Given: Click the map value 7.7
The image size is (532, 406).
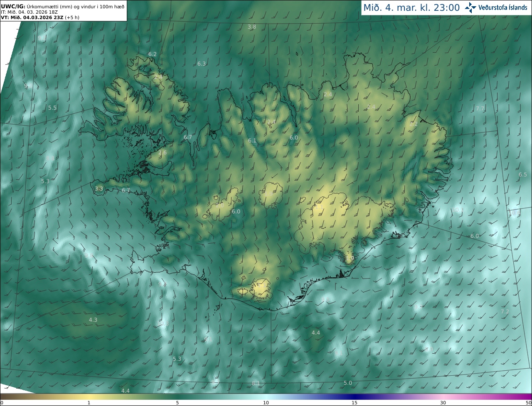Looking at the screenshot, I should [480, 108].
